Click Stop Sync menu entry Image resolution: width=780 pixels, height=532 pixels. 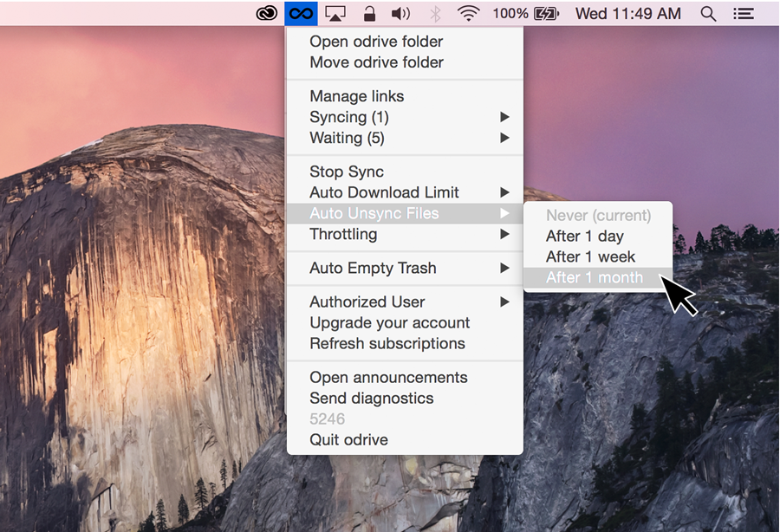coord(405,172)
